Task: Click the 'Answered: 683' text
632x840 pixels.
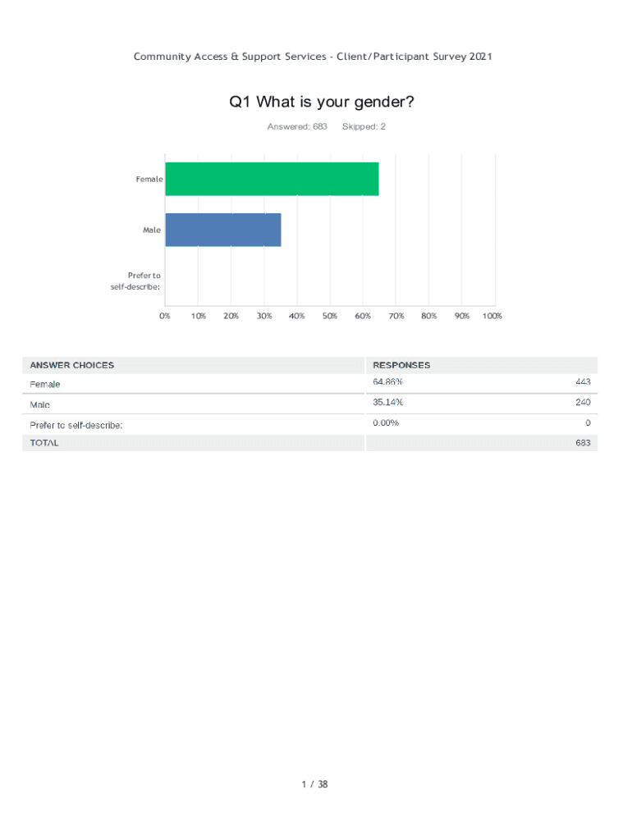Action: [297, 126]
